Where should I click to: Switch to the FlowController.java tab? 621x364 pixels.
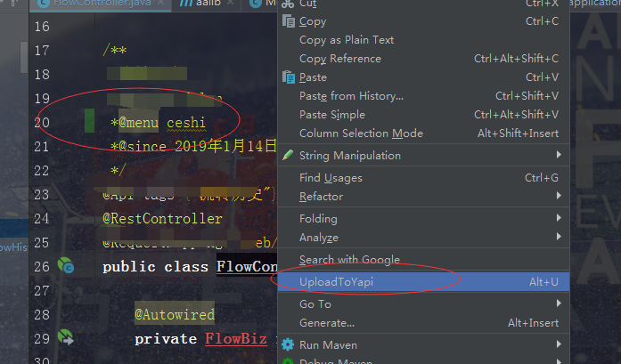100,4
